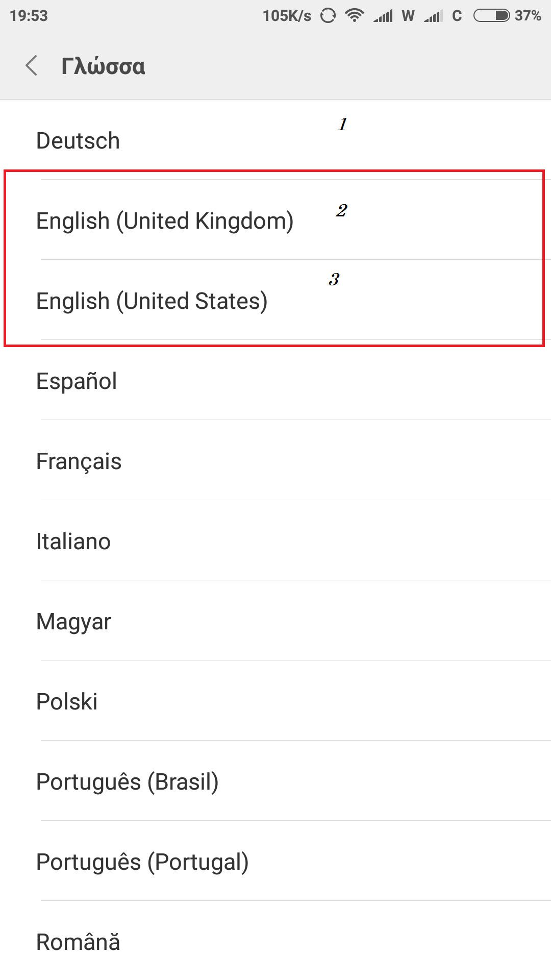Choose English (United Kingdom)
Viewport: 551px width, 980px height.
pyautogui.click(x=165, y=221)
